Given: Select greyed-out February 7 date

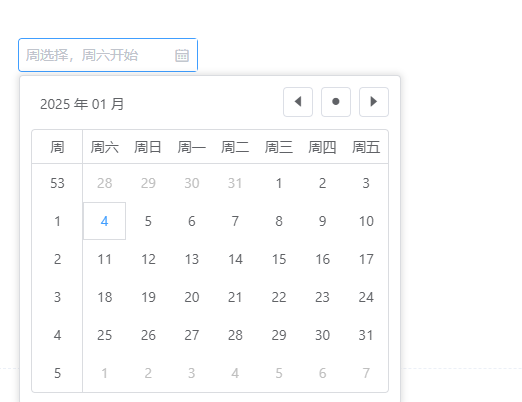Looking at the screenshot, I should 366,373.
